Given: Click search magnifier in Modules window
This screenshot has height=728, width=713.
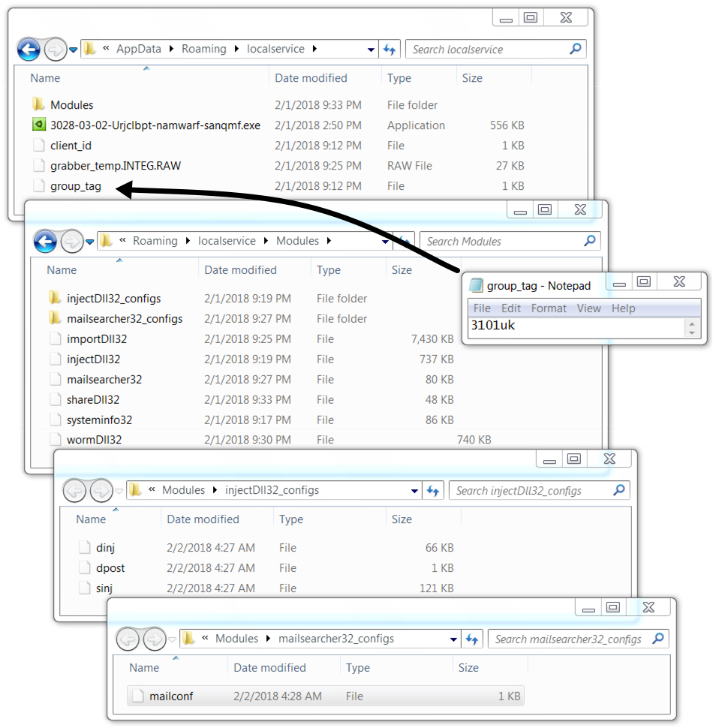Looking at the screenshot, I should pyautogui.click(x=590, y=240).
